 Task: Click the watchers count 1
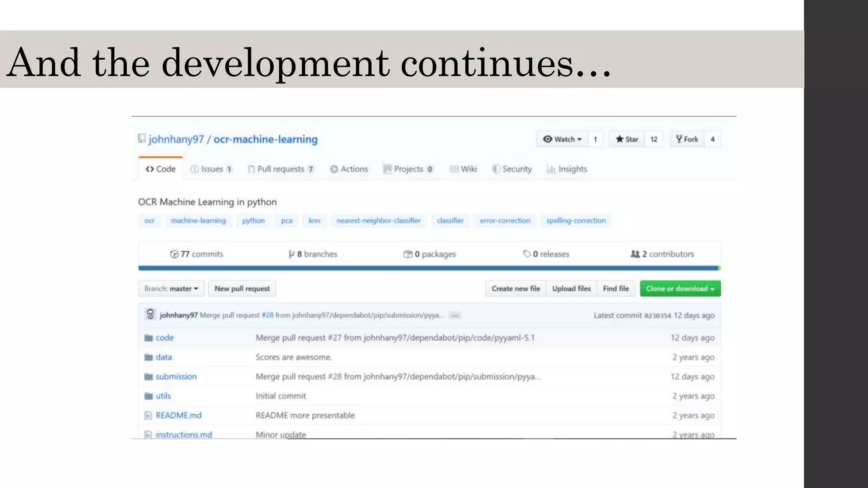coord(595,139)
